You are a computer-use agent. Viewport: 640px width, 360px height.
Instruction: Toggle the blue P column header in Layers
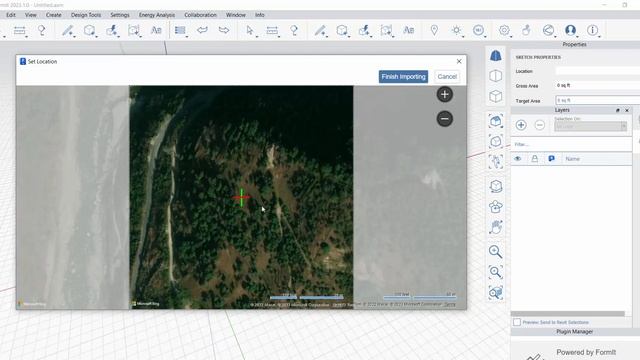click(x=551, y=159)
